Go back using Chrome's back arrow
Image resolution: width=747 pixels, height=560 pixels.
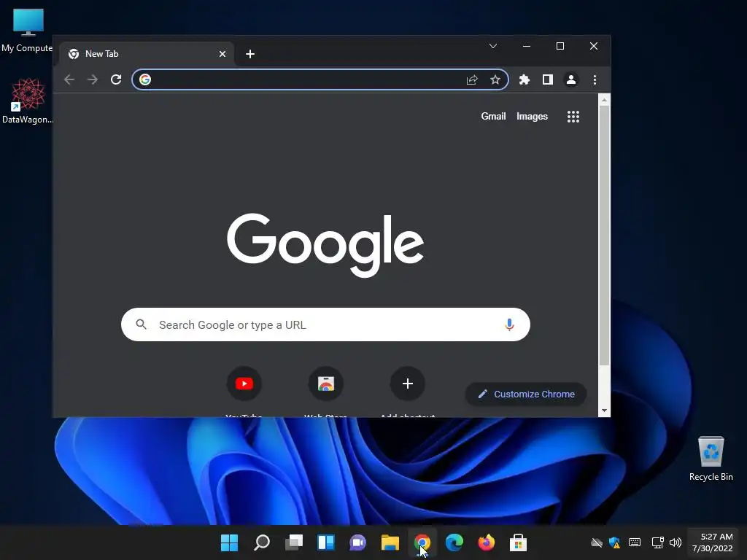pyautogui.click(x=69, y=79)
